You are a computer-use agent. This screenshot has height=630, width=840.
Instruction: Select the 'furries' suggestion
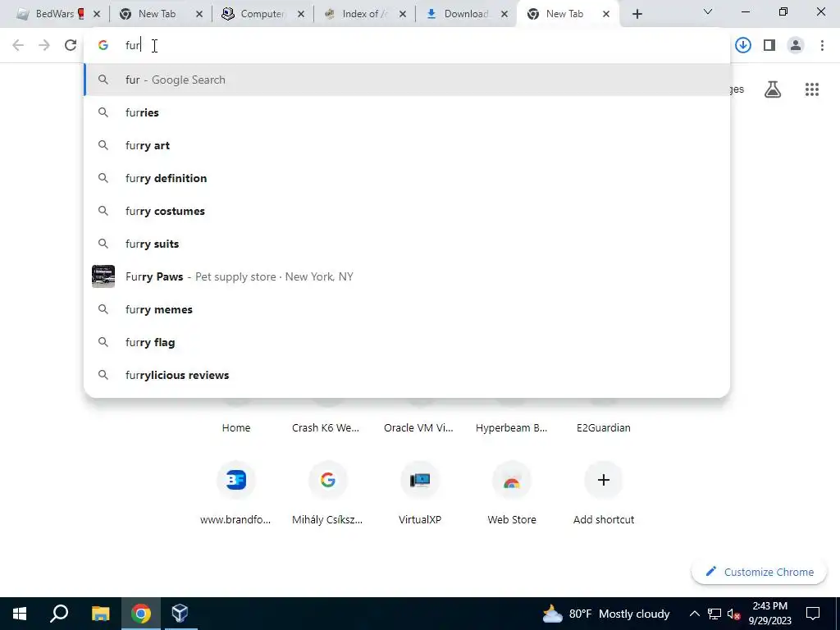pos(407,112)
